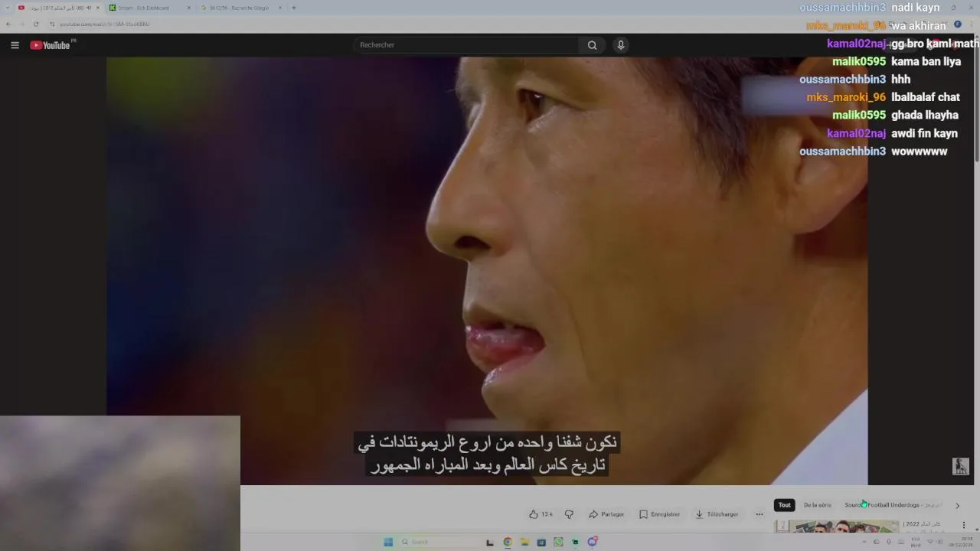Image resolution: width=980 pixels, height=551 pixels.
Task: Select the De la série chip
Action: [817, 505]
